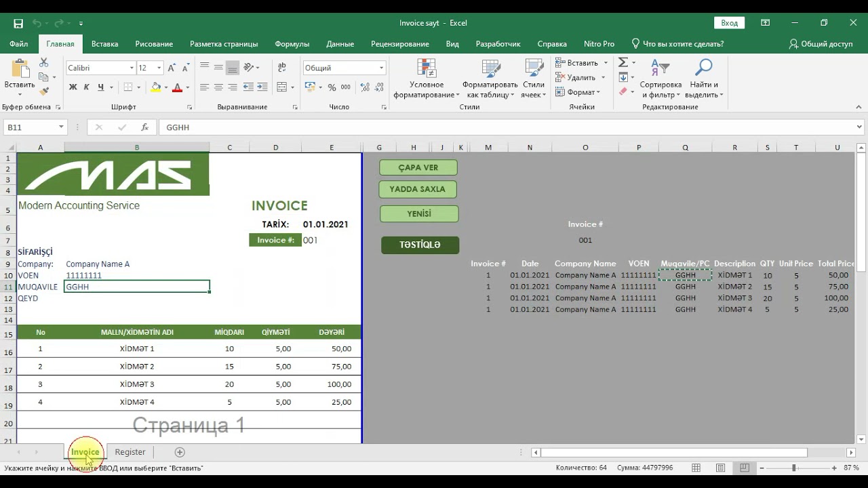Expand the font name Calibri dropdown
Image resolution: width=868 pixels, height=488 pixels.
click(x=132, y=68)
